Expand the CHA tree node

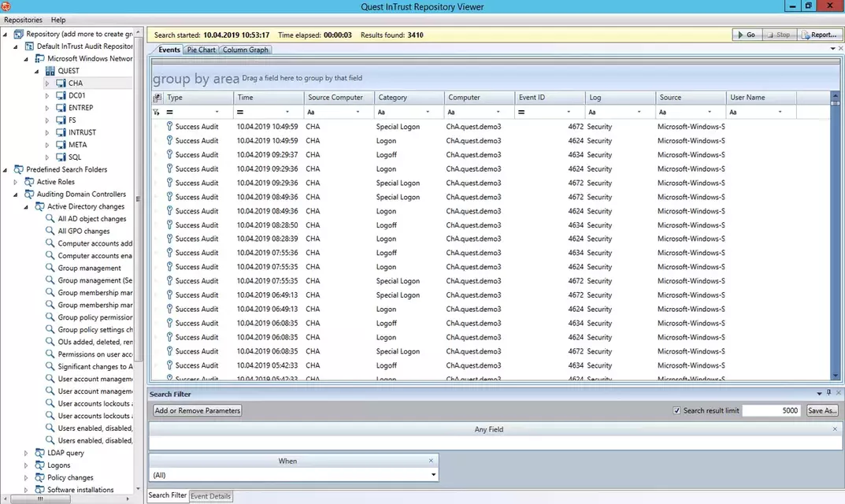(47, 83)
